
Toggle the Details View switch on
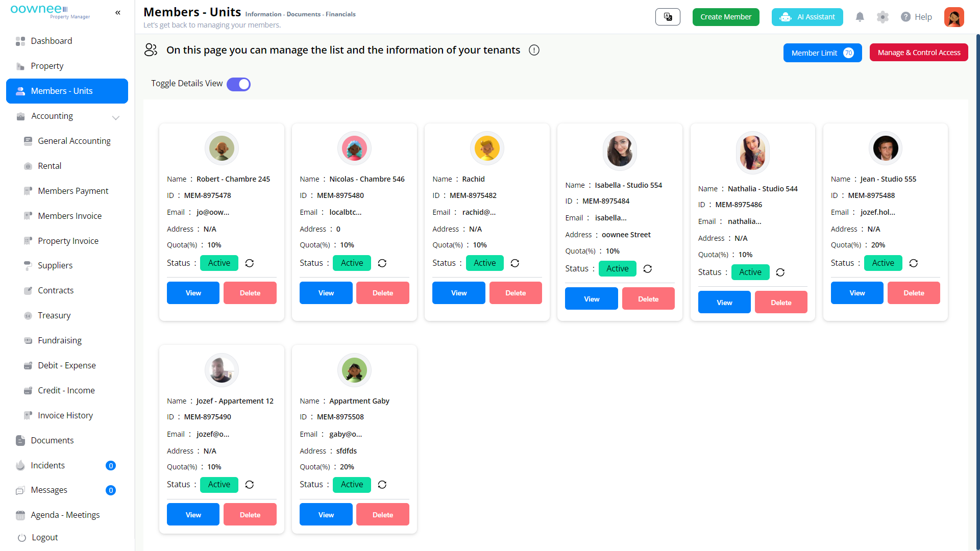coord(239,84)
